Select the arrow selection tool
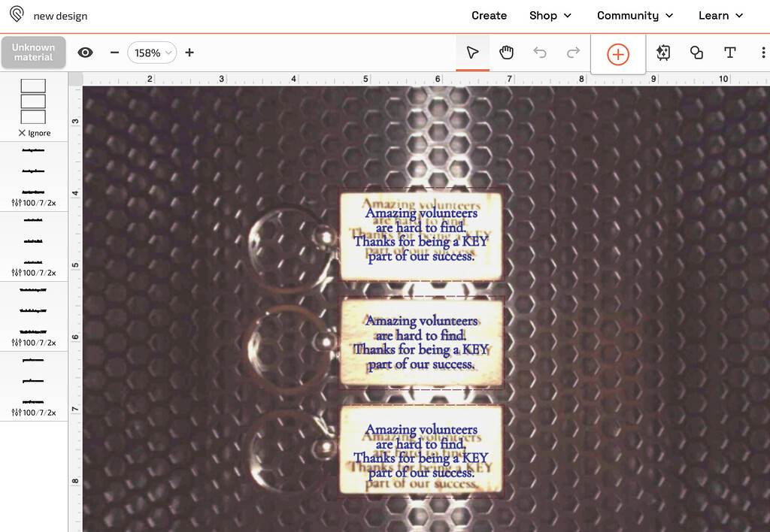 pos(472,52)
